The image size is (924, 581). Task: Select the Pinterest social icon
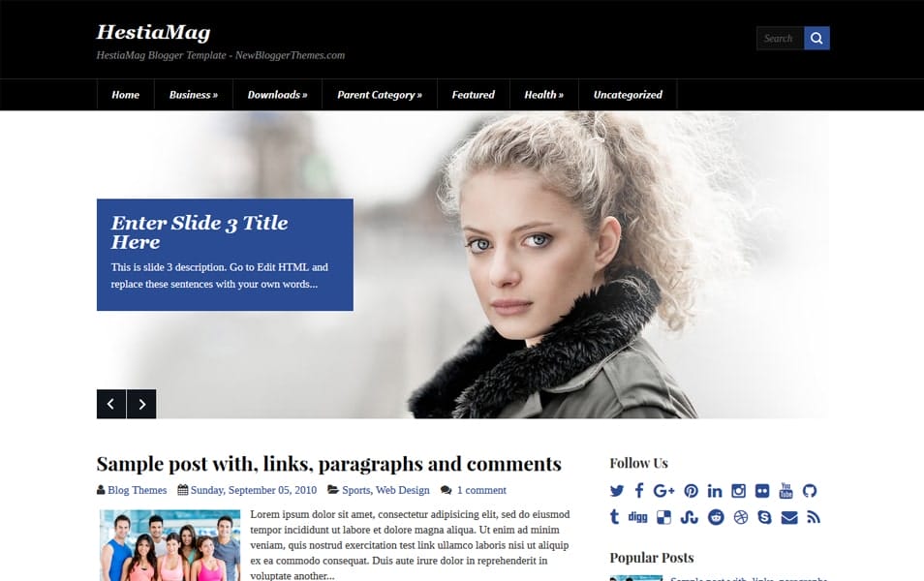point(691,491)
